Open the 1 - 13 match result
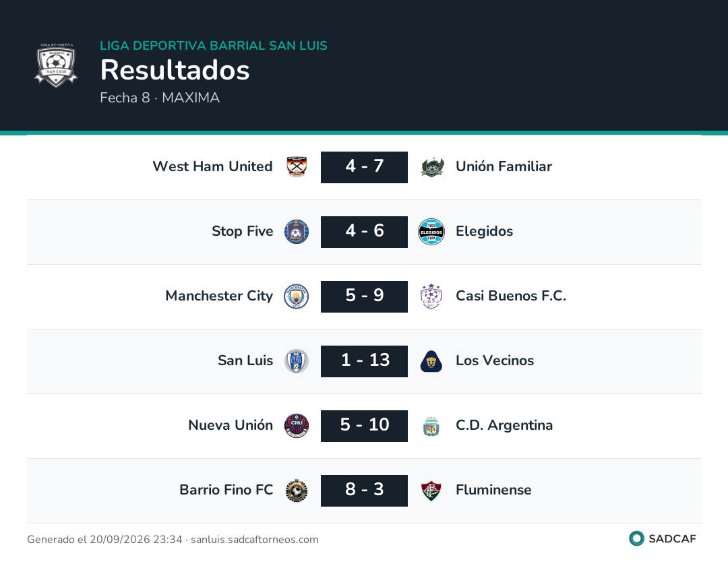Image resolution: width=728 pixels, height=574 pixels. pos(364,361)
